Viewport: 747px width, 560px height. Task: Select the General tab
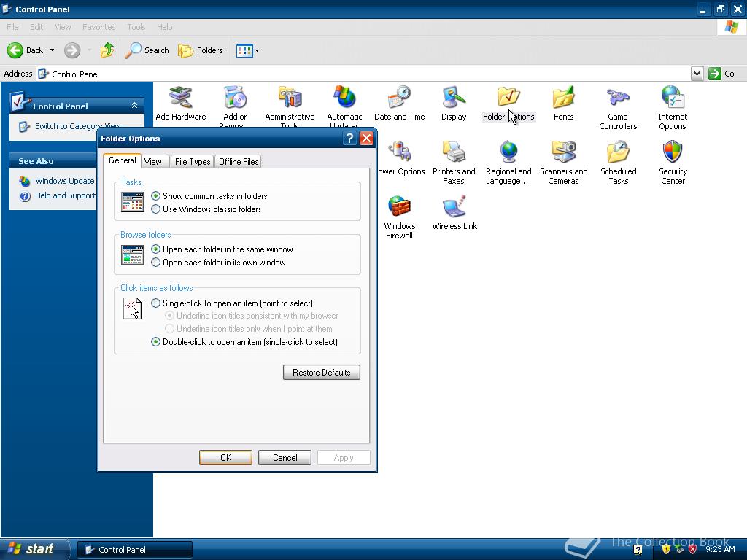(x=123, y=160)
